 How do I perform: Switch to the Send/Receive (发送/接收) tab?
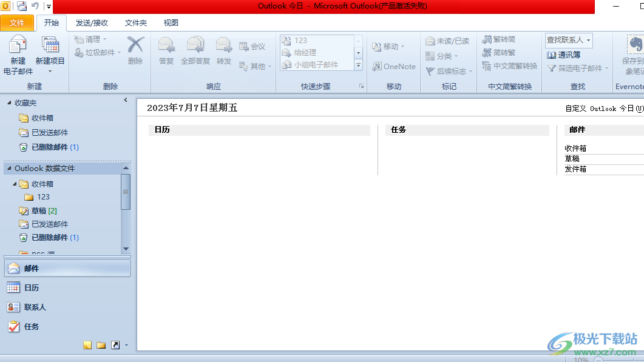pos(92,23)
